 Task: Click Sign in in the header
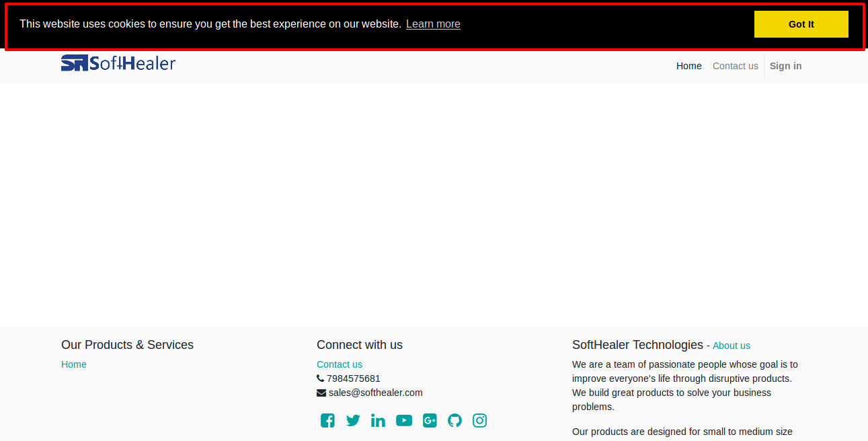[786, 66]
